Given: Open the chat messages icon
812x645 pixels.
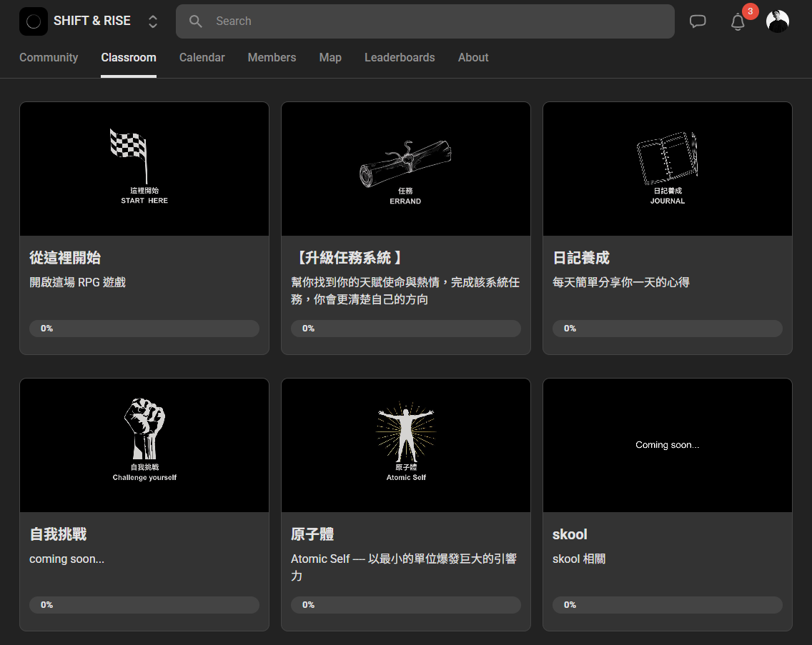Looking at the screenshot, I should pos(698,21).
